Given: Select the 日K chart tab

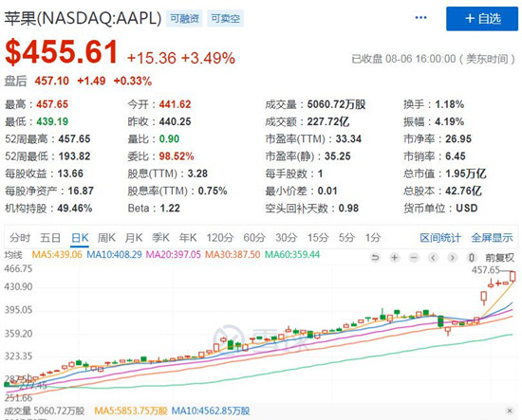Looking at the screenshot, I should click(x=80, y=238).
